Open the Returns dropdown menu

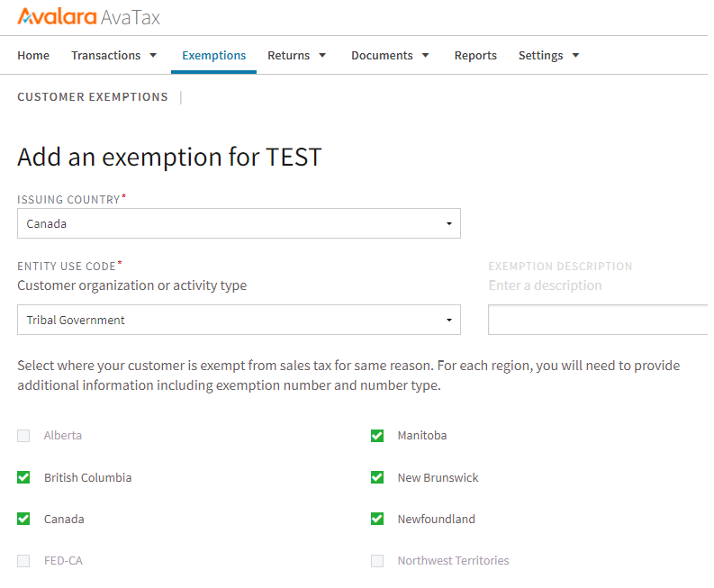pyautogui.click(x=297, y=55)
